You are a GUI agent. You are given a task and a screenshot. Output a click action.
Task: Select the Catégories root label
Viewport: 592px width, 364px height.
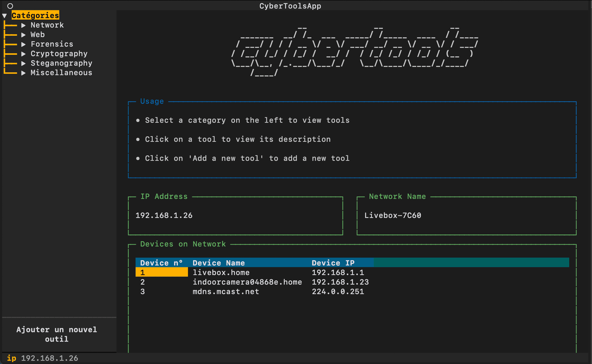35,15
